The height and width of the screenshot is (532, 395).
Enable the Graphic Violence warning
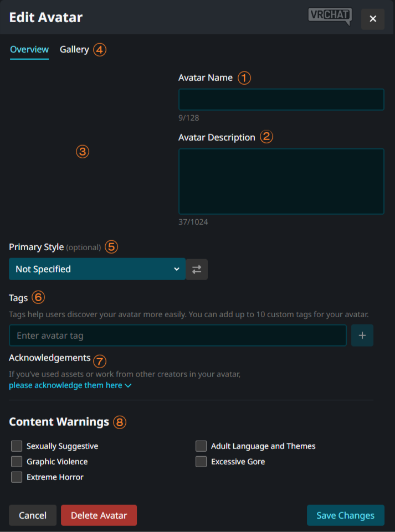point(17,462)
